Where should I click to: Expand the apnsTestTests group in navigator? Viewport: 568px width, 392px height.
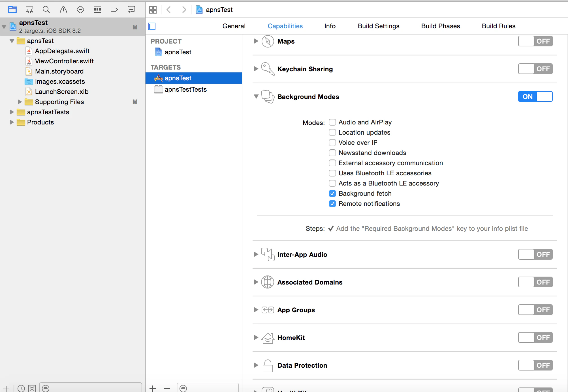[12, 112]
